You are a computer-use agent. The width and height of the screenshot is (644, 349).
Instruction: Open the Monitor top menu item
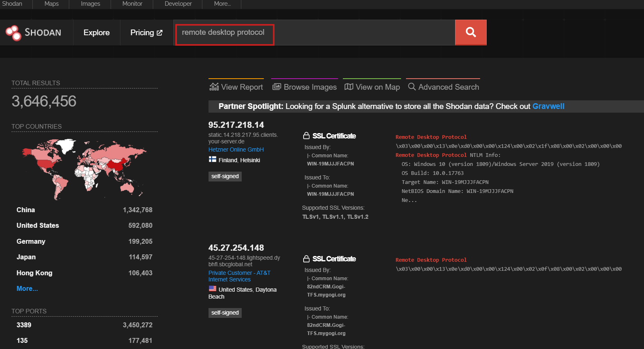[132, 4]
